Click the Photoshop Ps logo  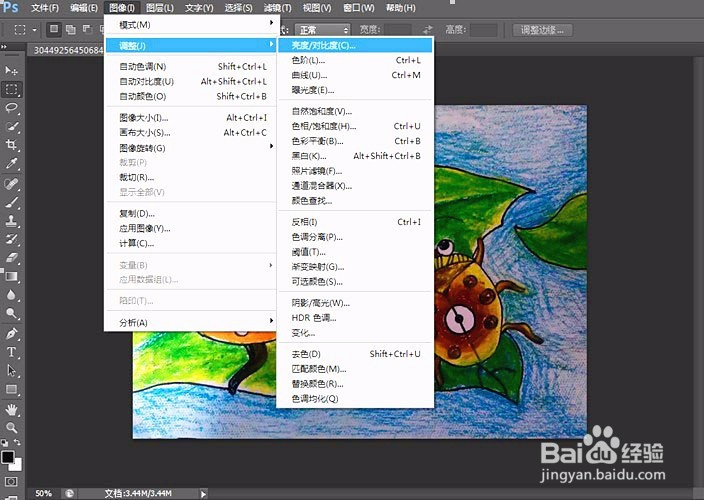coord(10,7)
